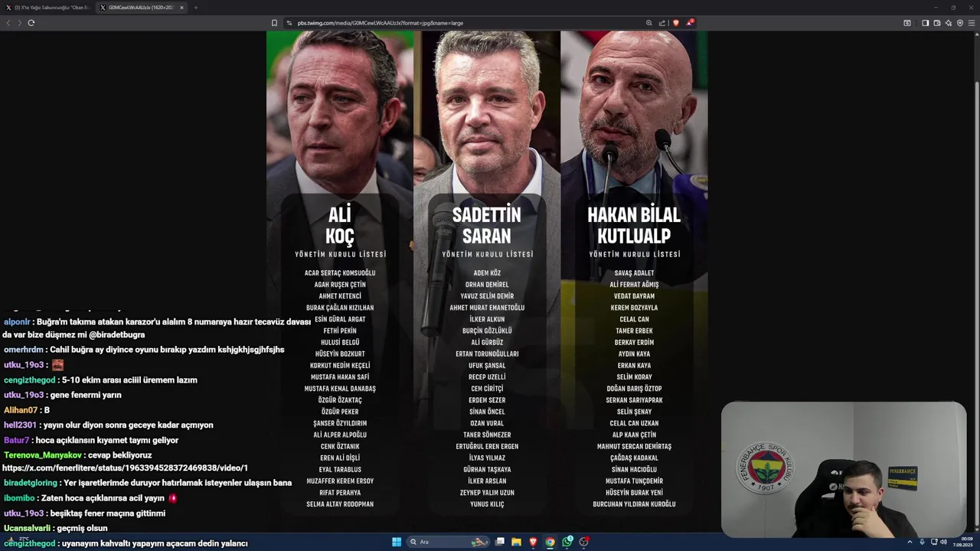This screenshot has height=551, width=980.
Task: Open Google Chrome from taskbar
Action: [x=550, y=542]
